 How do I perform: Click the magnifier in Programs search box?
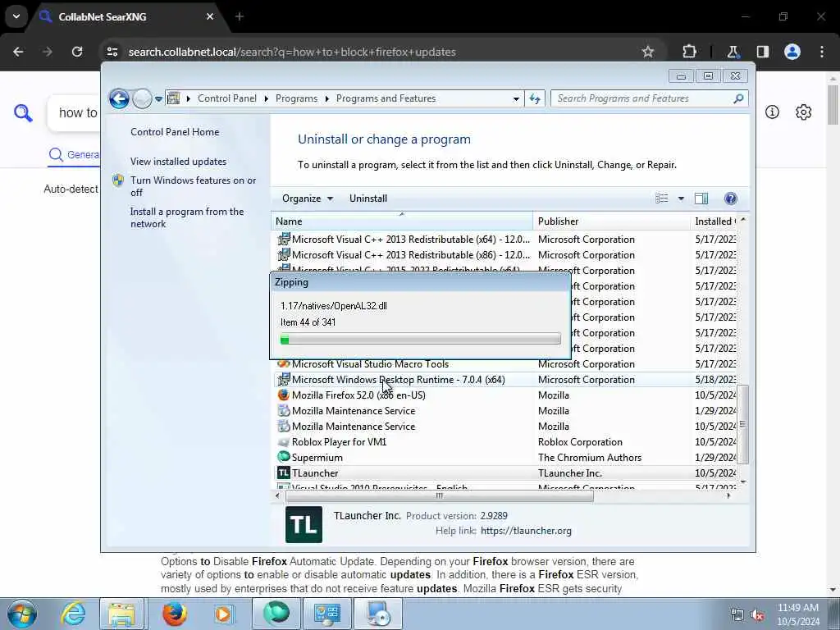[738, 98]
